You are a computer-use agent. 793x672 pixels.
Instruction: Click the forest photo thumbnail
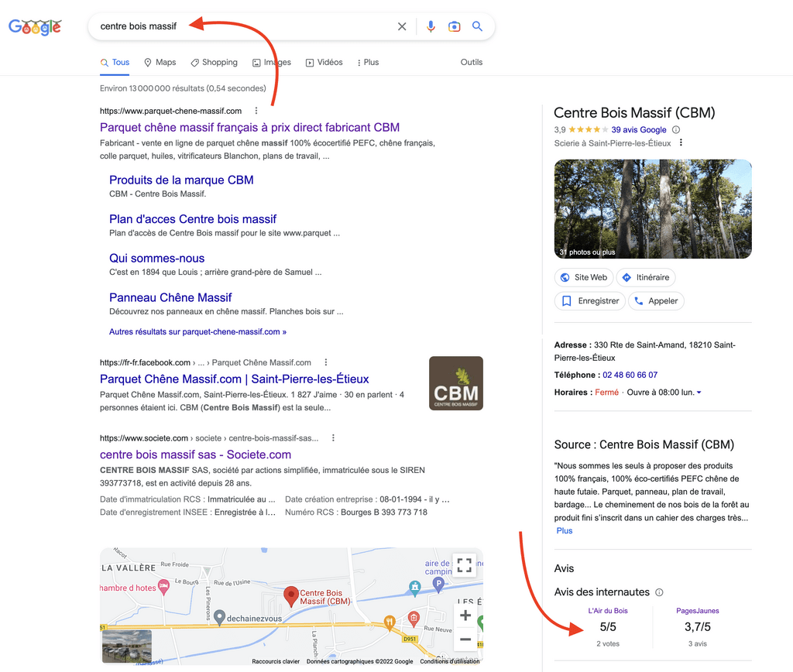click(653, 209)
